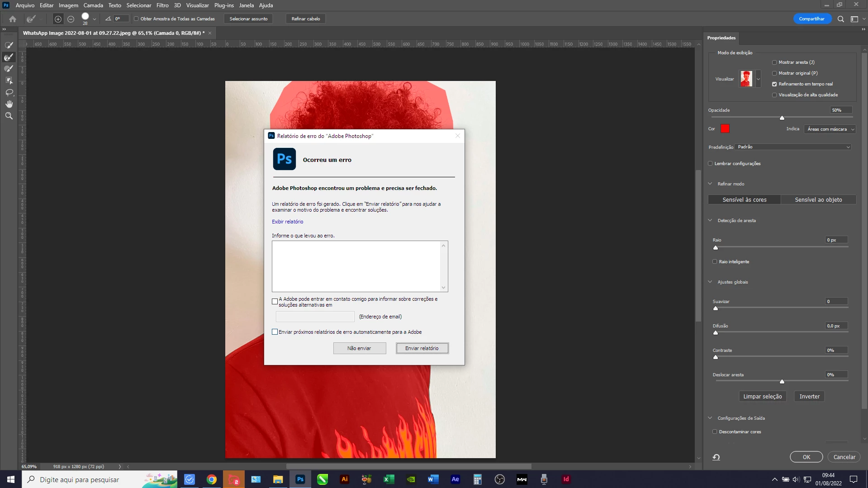Image resolution: width=868 pixels, height=488 pixels.
Task: Click the Endereço de email field
Action: pos(315,317)
